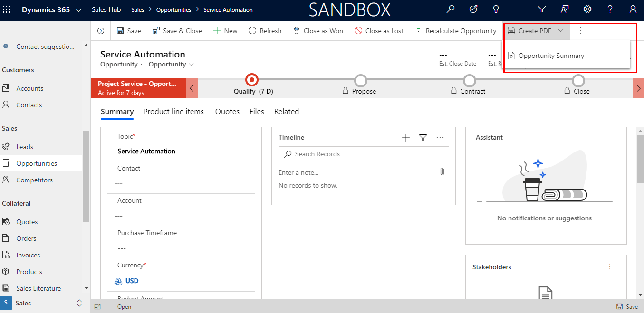Open the help question mark icon

tap(610, 9)
